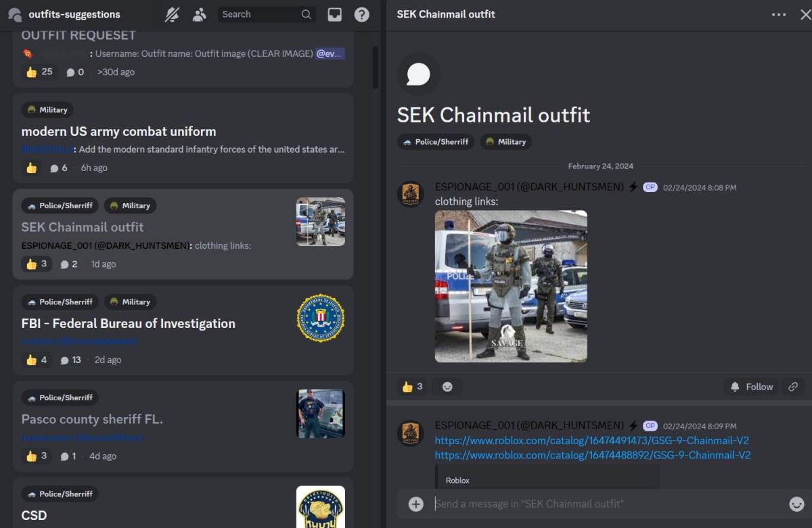
Task: Click the Search field in channel header
Action: (261, 14)
